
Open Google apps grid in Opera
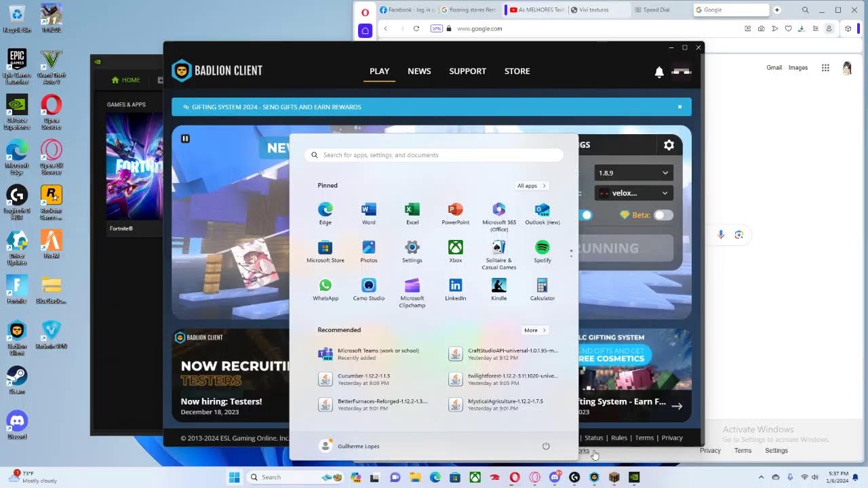(x=825, y=68)
